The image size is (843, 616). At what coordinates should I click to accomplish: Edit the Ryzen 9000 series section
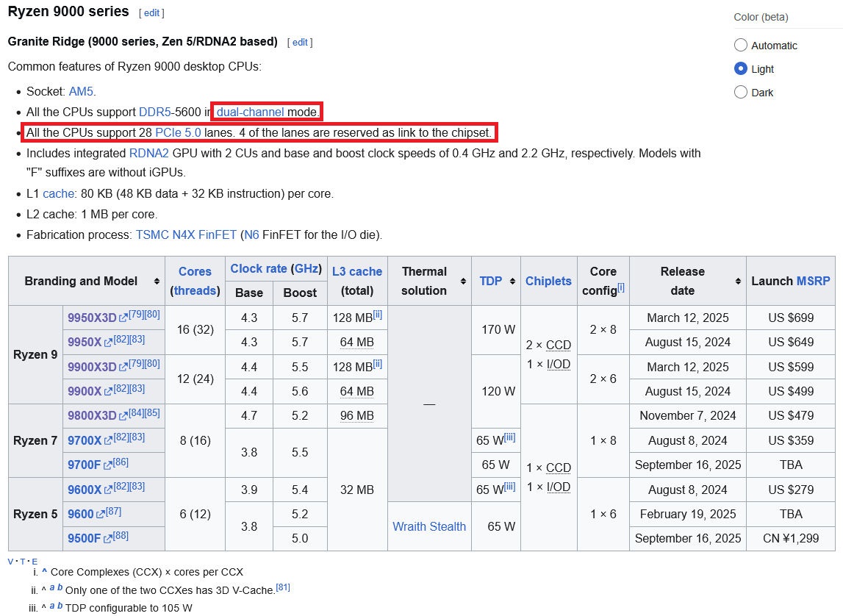click(151, 13)
